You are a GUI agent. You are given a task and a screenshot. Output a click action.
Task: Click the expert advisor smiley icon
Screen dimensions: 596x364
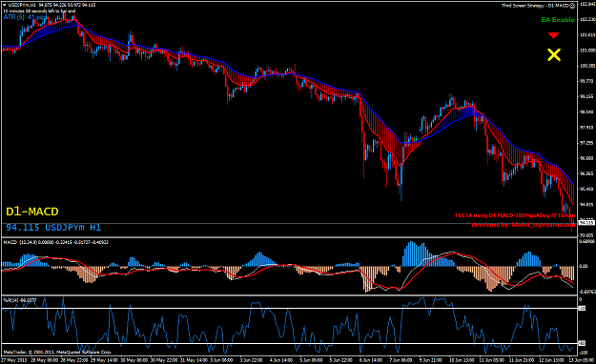pos(572,6)
